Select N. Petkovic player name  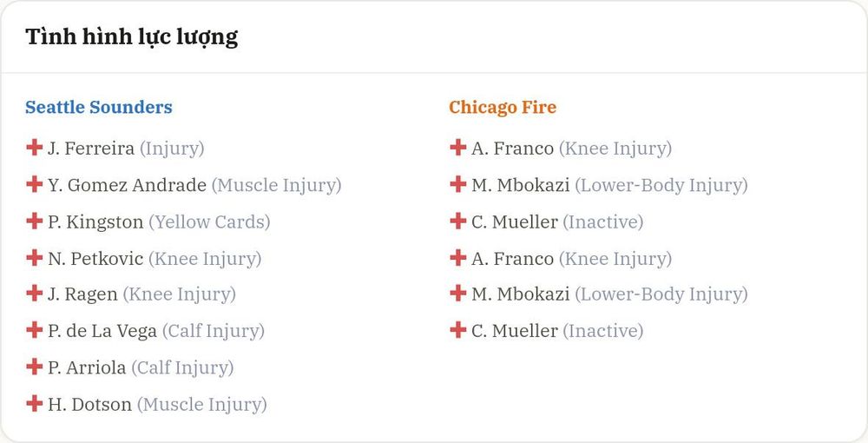(95, 258)
